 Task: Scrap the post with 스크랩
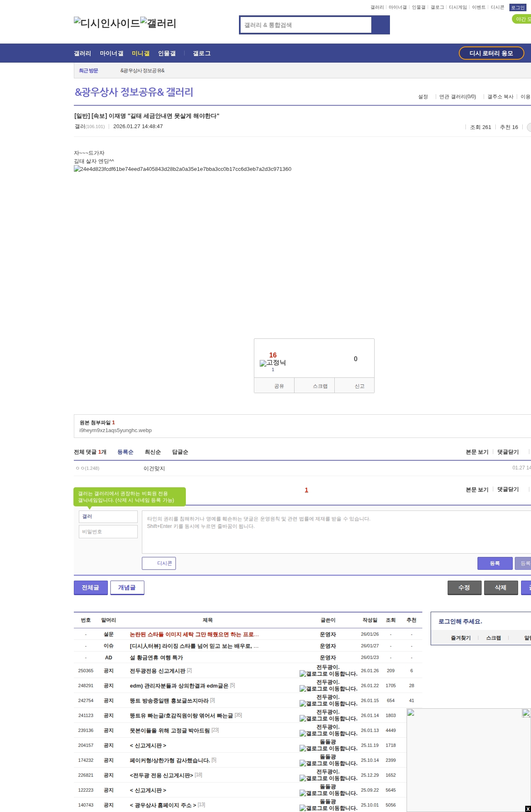(x=314, y=386)
